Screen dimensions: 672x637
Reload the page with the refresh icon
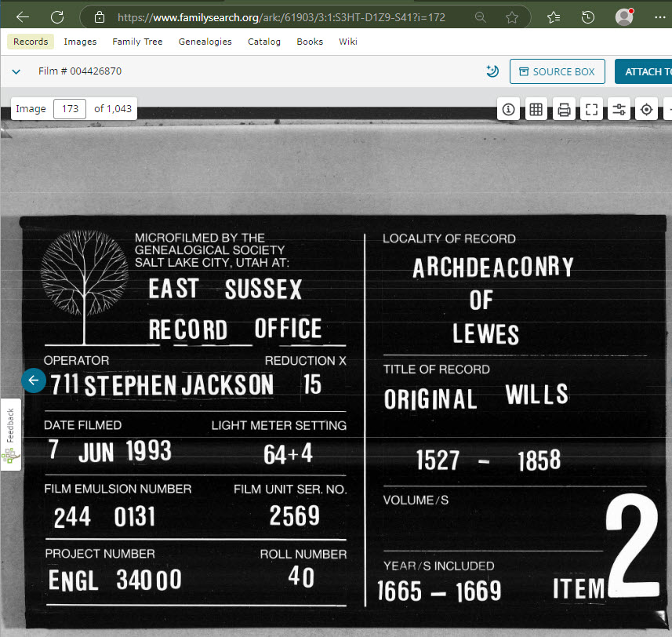(x=57, y=17)
